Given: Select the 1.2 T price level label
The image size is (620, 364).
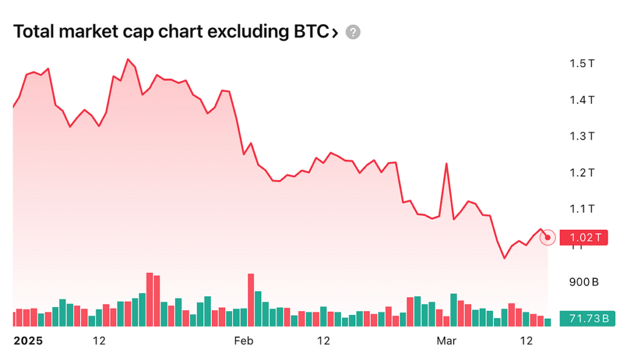Looking at the screenshot, I should point(581,173).
